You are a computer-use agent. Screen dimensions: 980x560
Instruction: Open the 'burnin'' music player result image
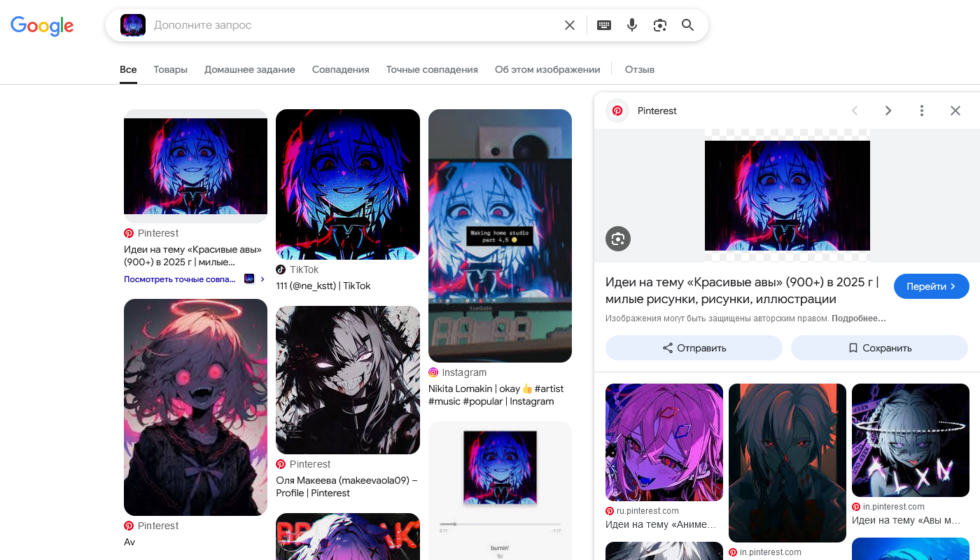tap(500, 490)
